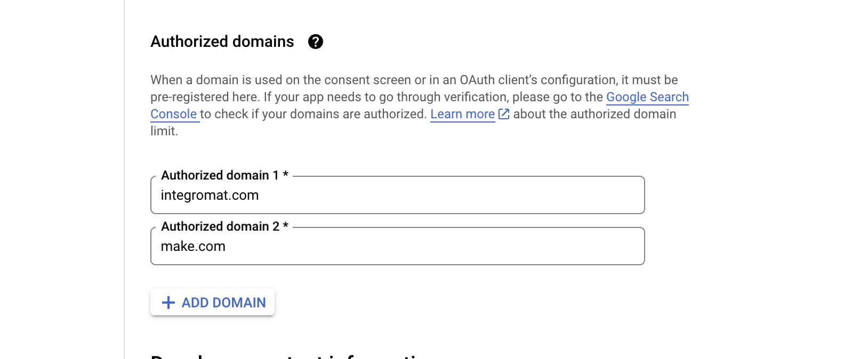The image size is (868, 359).
Task: Click the asterisk after Authorized domain 1
Action: [286, 175]
